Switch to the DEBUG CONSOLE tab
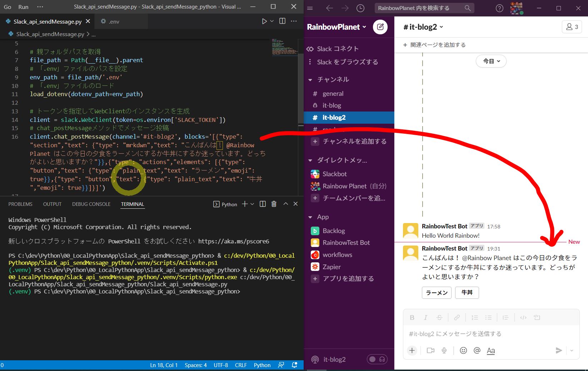This screenshot has width=588, height=371. pos(91,204)
